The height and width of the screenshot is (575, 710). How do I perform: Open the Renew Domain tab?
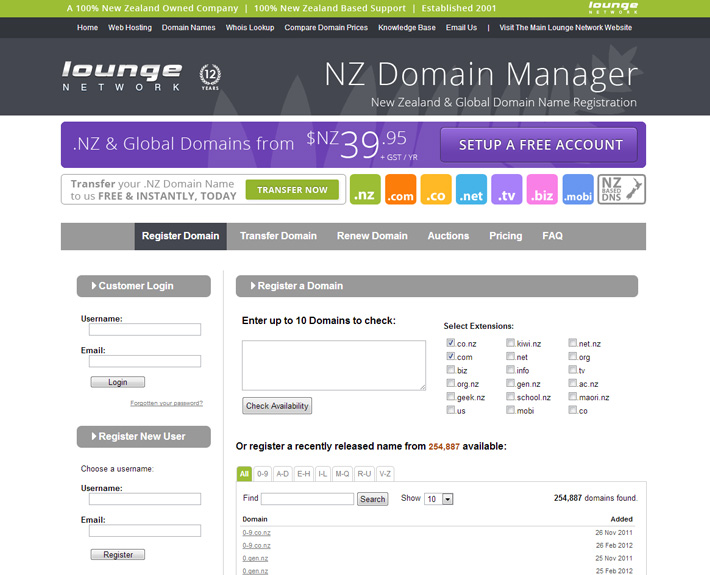click(372, 236)
